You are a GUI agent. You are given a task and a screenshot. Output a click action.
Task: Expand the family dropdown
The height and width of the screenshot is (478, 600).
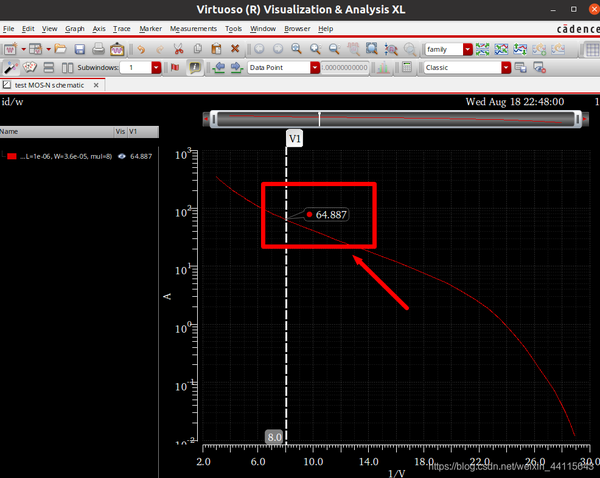[x=468, y=49]
